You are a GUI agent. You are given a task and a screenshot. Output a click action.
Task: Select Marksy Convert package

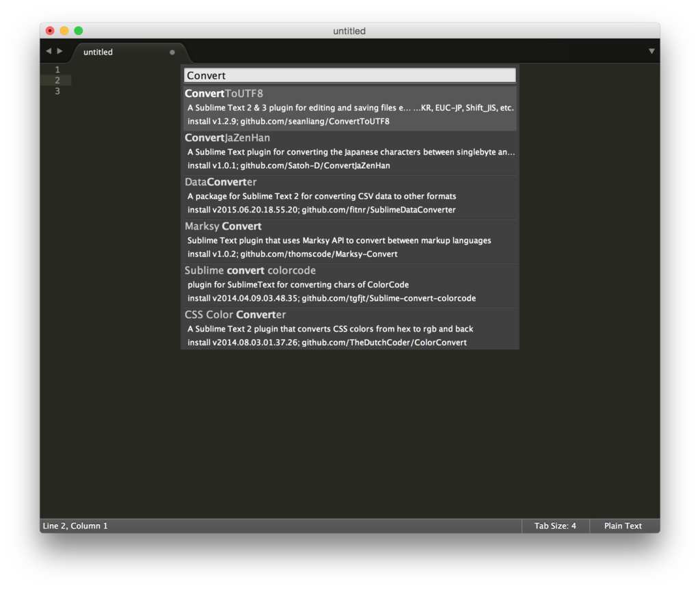point(349,240)
